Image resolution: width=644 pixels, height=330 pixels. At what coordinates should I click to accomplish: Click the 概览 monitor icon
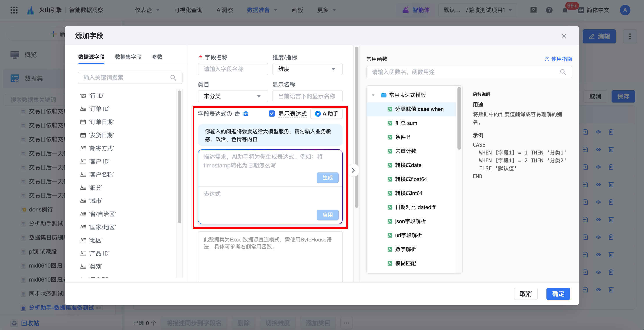click(x=15, y=55)
